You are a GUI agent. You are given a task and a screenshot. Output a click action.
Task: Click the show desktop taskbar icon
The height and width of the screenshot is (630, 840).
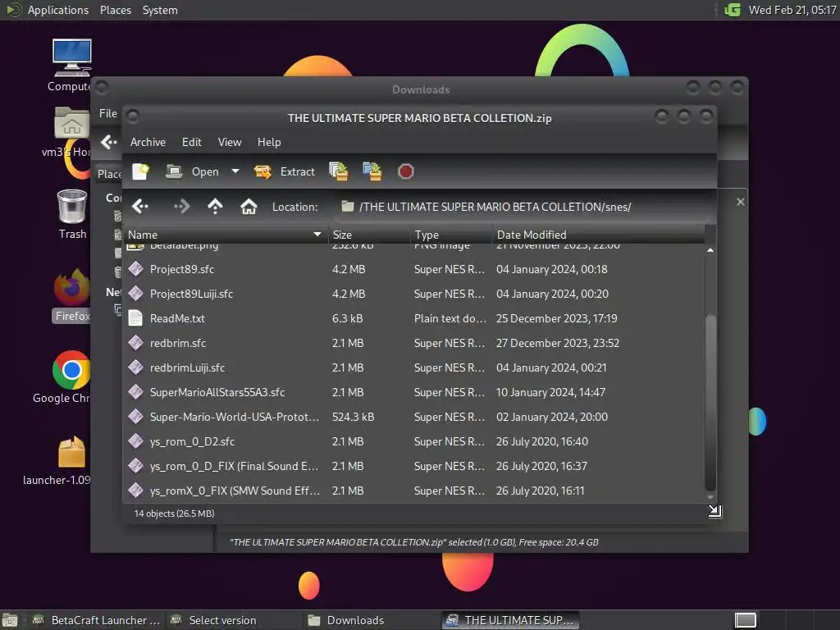(10, 620)
